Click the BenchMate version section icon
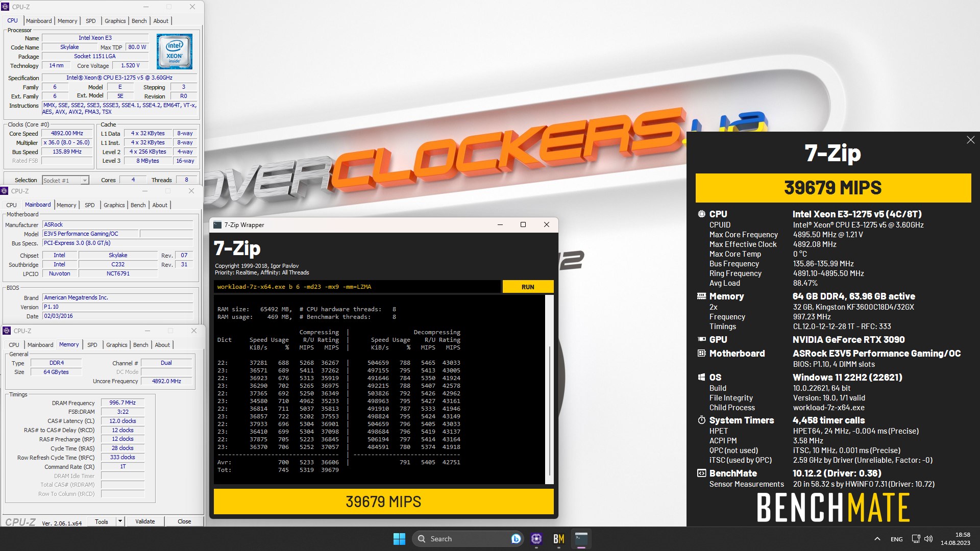980x551 pixels. tap(701, 473)
